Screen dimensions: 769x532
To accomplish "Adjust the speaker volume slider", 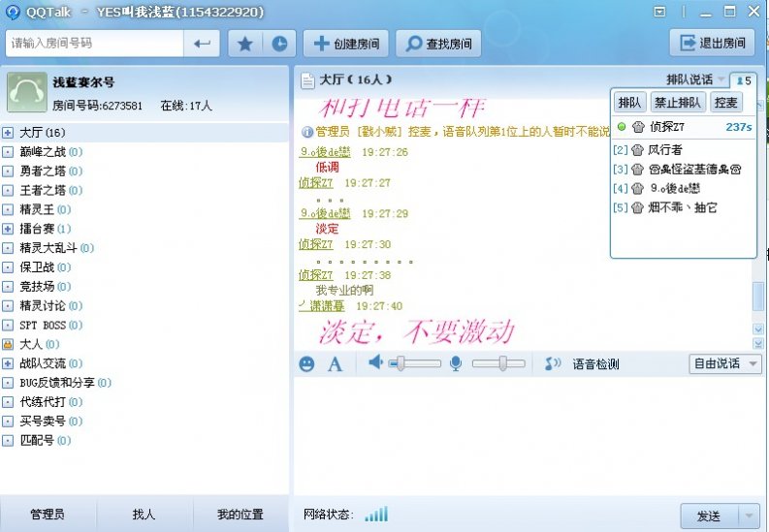I will coord(414,363).
